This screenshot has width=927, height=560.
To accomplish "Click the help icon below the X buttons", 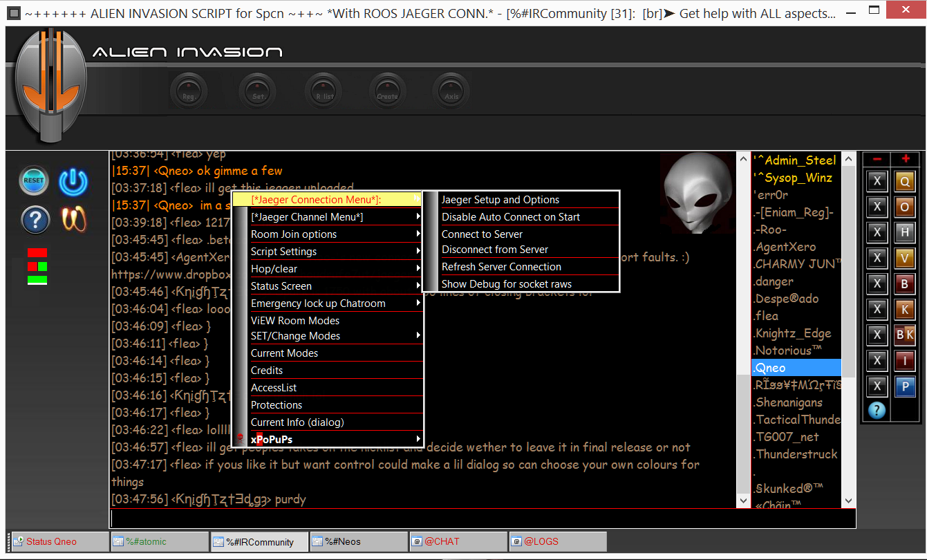I will (877, 411).
